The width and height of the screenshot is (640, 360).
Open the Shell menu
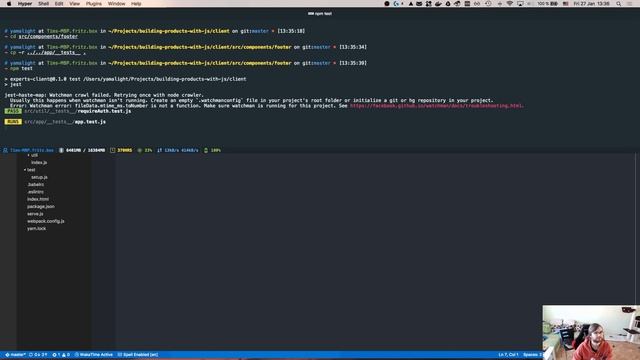tap(43, 4)
